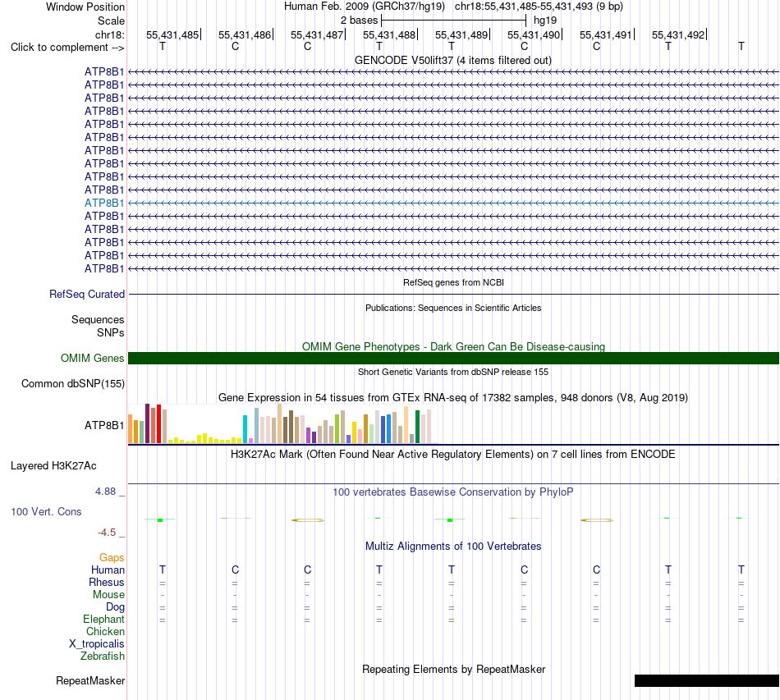Select the 'Mouse' alignment row label
The width and height of the screenshot is (780, 700).
tap(108, 595)
